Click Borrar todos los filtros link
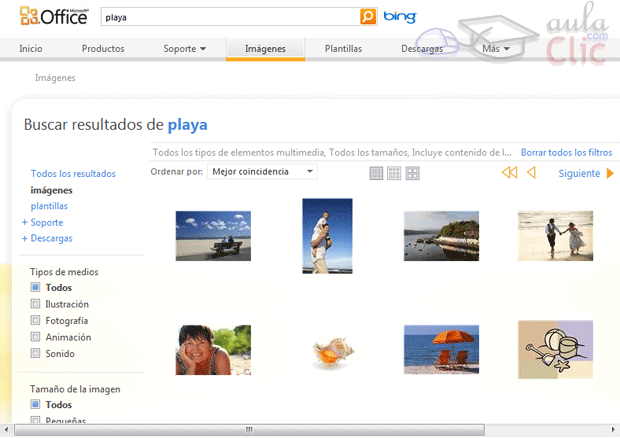 point(566,153)
